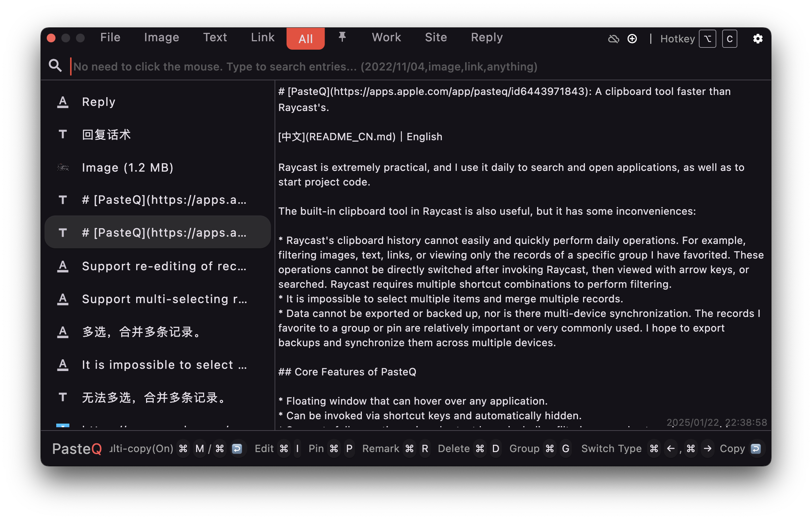Click the text icon beside 无法多选，合并多条记录。
812x520 pixels.
[63, 397]
